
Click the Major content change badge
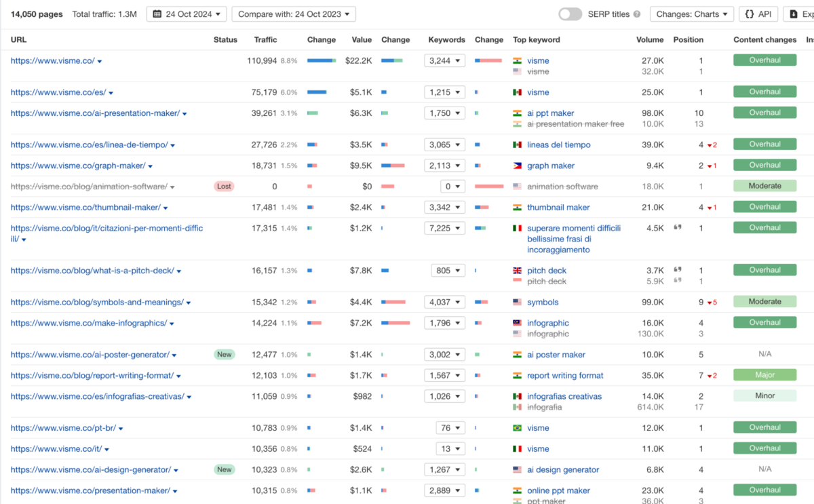point(764,375)
